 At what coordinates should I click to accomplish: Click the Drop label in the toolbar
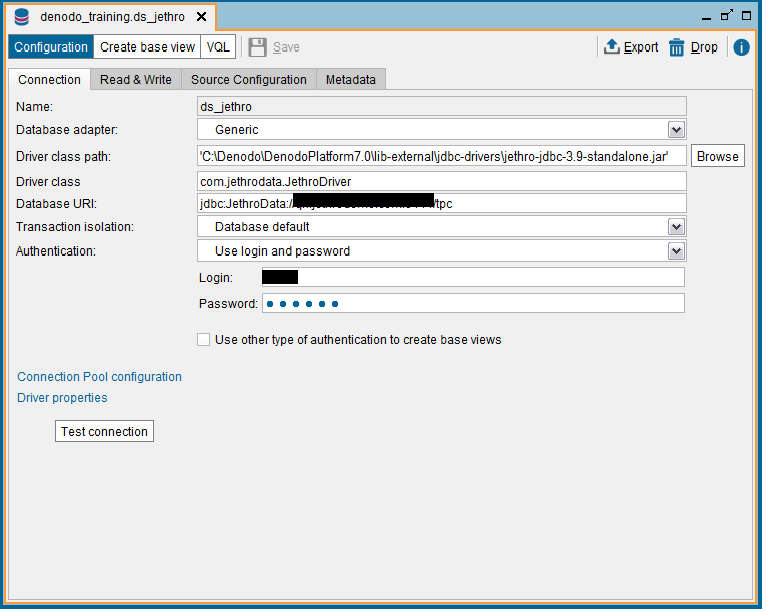[704, 47]
